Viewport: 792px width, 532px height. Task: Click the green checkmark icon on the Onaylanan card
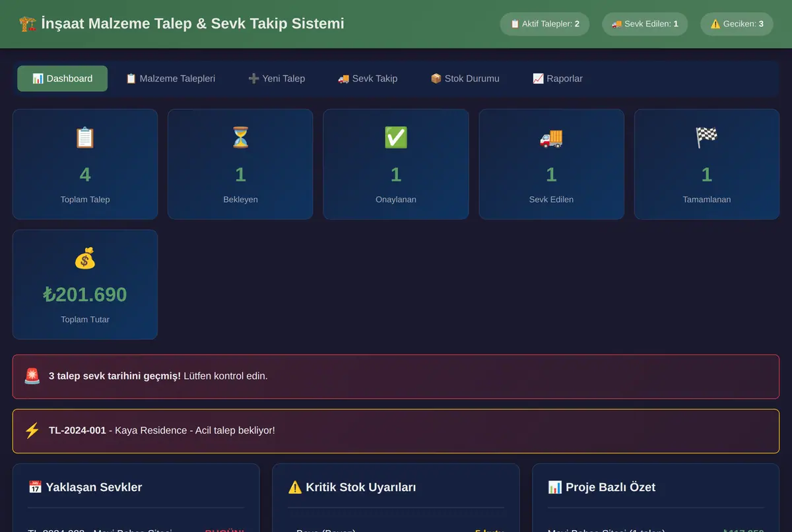[396, 137]
